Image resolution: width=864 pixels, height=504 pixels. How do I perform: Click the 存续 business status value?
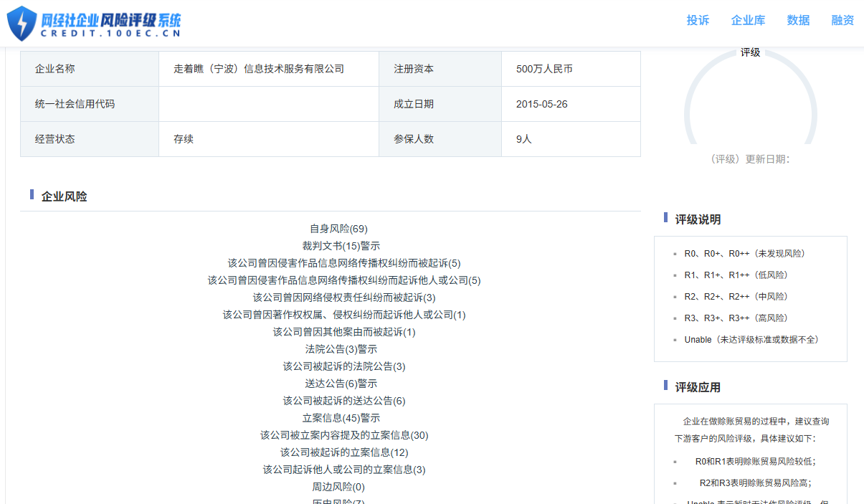pyautogui.click(x=184, y=139)
